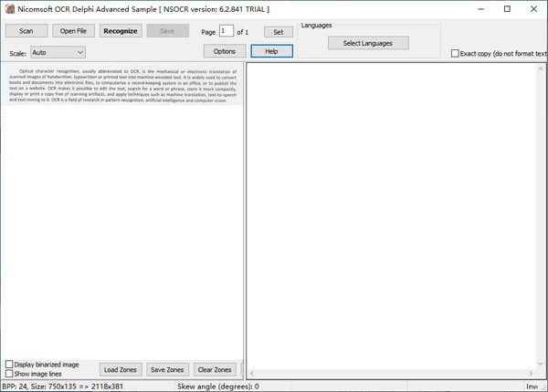
Task: Click the Languages group label
Action: (x=316, y=26)
